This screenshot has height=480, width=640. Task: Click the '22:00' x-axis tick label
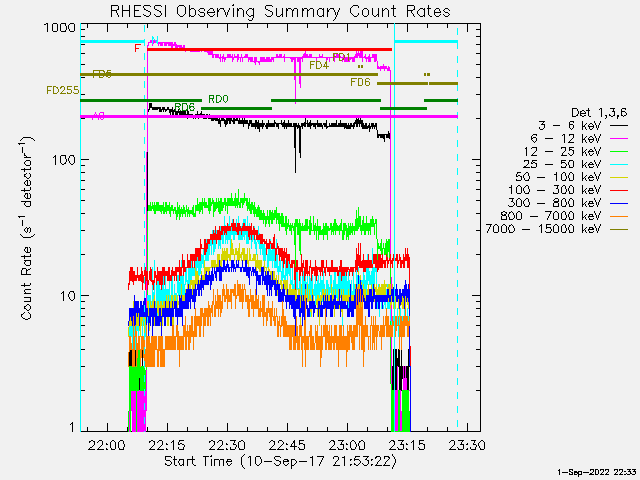[107, 445]
